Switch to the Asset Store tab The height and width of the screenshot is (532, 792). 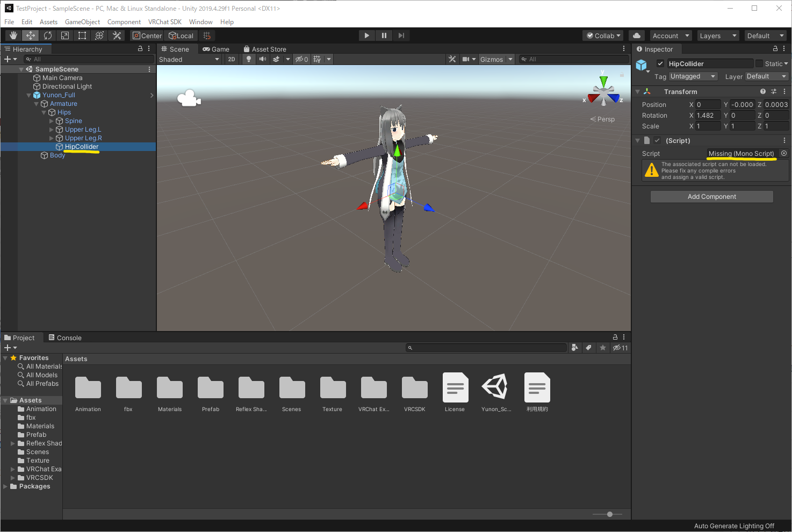pyautogui.click(x=265, y=49)
